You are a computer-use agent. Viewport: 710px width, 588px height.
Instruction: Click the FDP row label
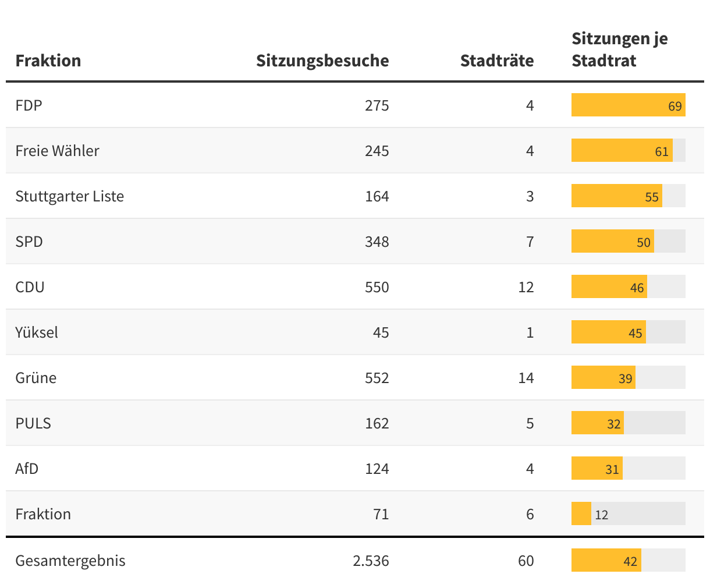click(x=29, y=105)
